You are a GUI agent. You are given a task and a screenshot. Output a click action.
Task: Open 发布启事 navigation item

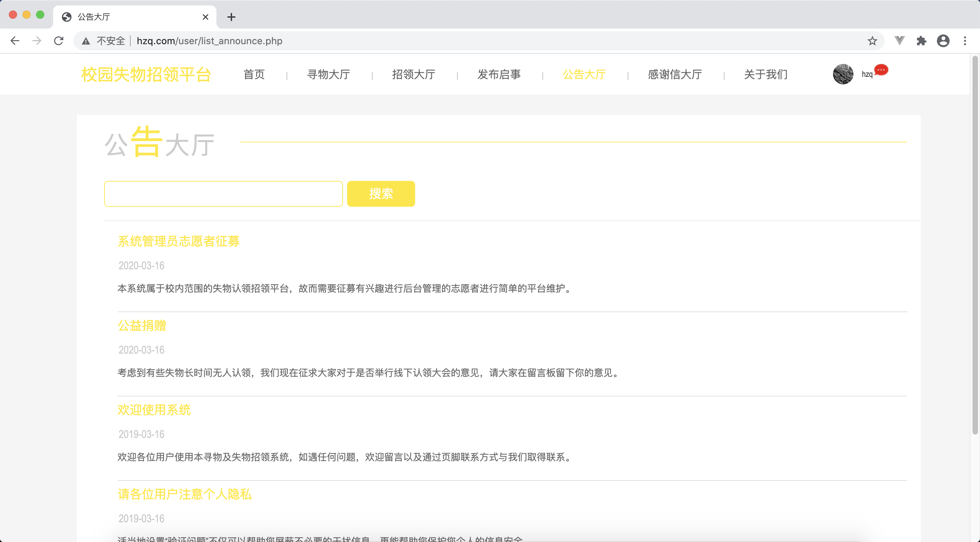point(499,74)
